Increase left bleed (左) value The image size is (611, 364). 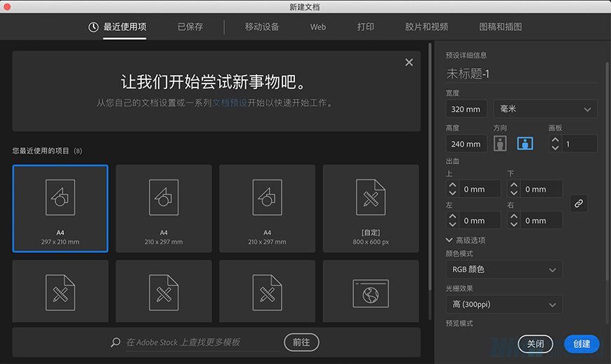click(452, 217)
